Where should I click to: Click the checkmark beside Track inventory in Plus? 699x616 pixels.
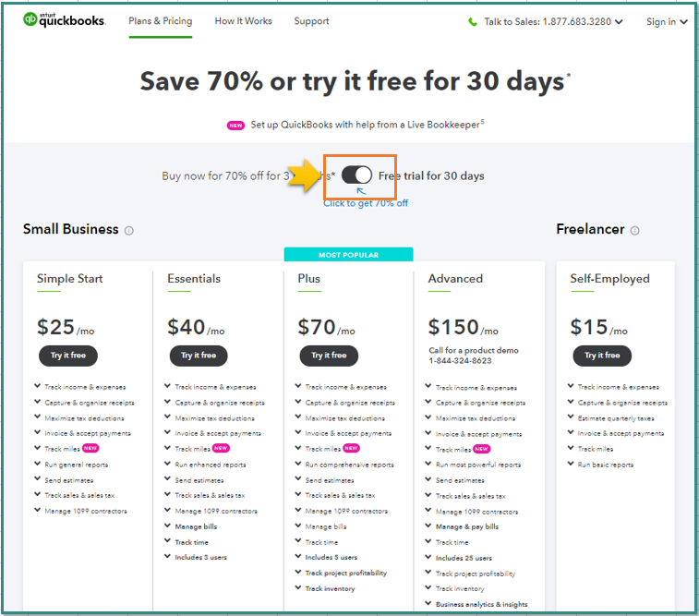point(298,588)
